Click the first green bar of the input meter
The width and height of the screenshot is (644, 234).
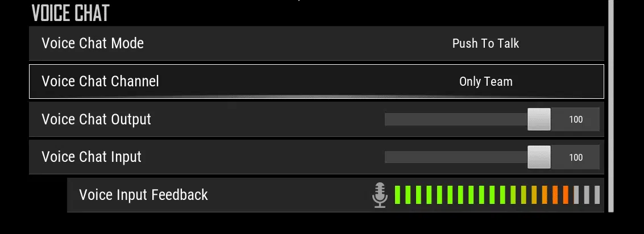pyautogui.click(x=397, y=195)
